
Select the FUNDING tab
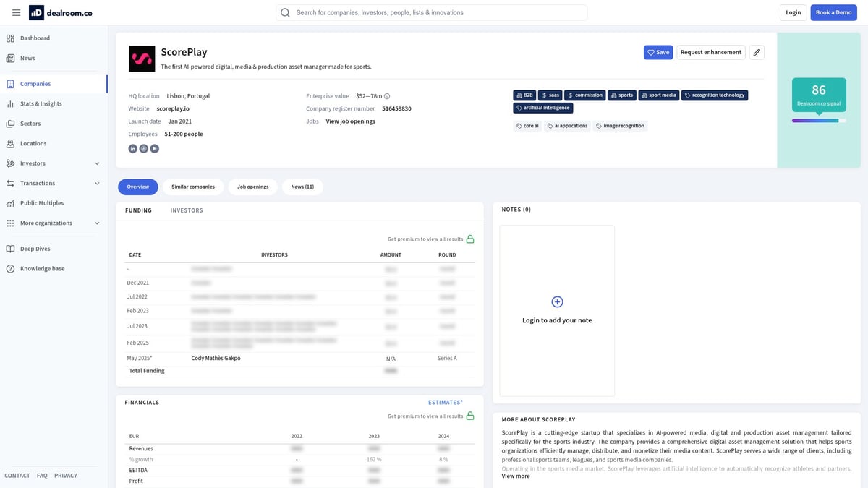pyautogui.click(x=138, y=210)
